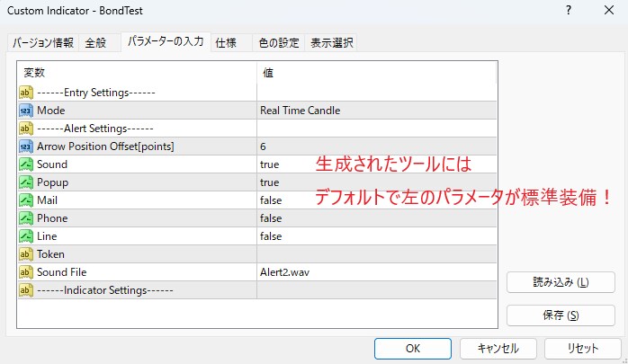Click the boolean icon beside Line
This screenshot has width=628, height=364.
tap(25, 236)
